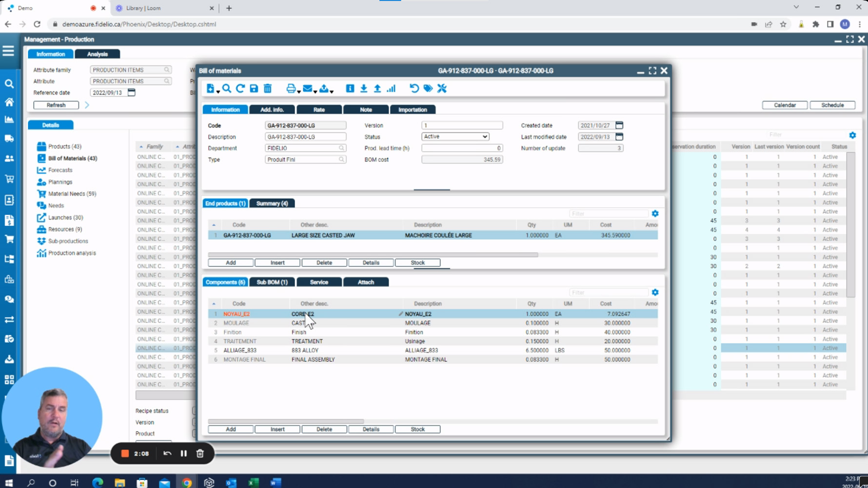Click the Version input field
The width and height of the screenshot is (868, 488).
pos(462,125)
